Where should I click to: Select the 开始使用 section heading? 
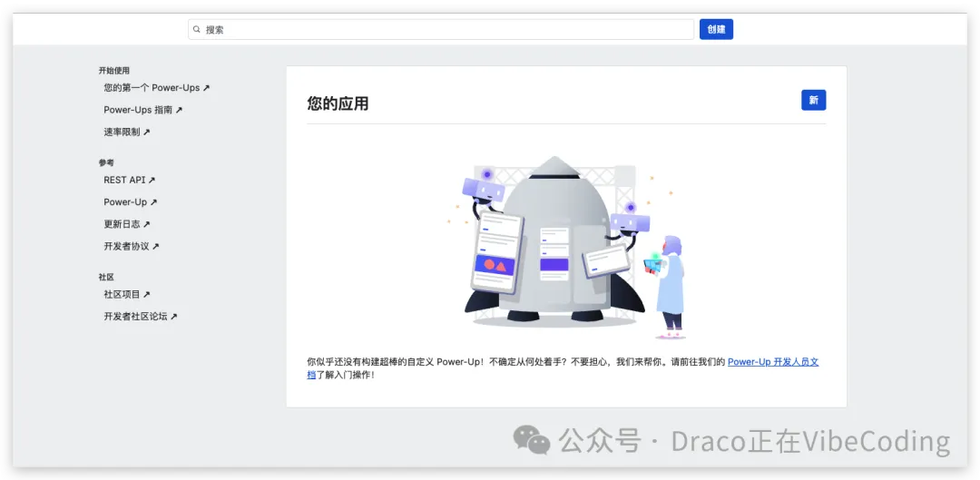tap(114, 70)
